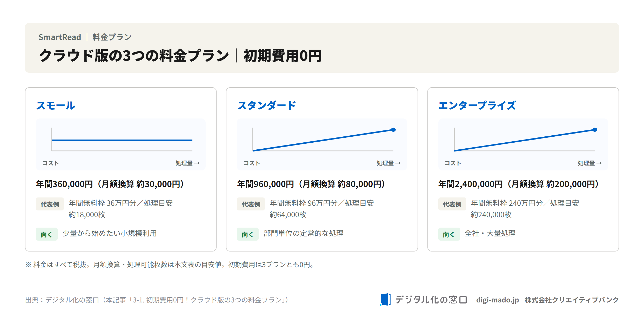Image resolution: width=644 pixels, height=331 pixels.
Task: Click the price 年間960,000円 text
Action: (265, 184)
